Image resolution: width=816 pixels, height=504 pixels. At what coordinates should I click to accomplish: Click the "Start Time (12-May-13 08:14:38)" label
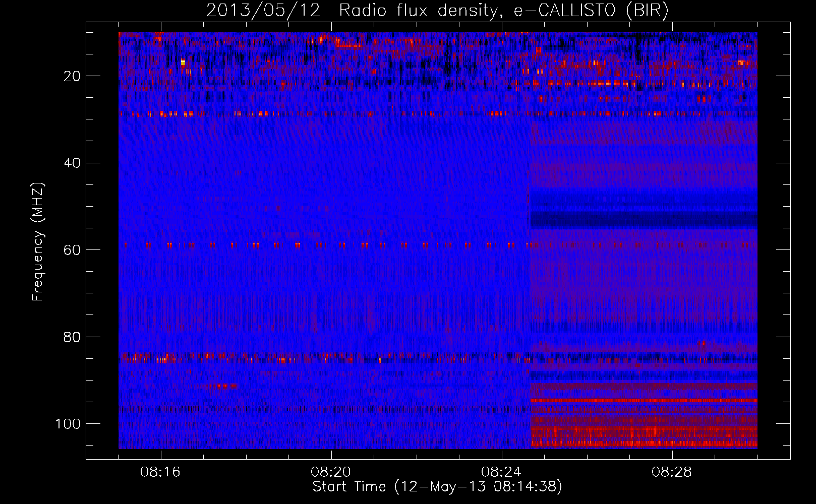(x=437, y=487)
